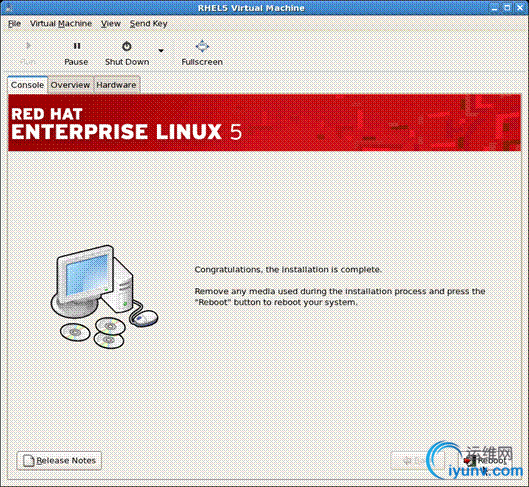This screenshot has width=529, height=487.
Task: Open the File menu
Action: click(14, 24)
